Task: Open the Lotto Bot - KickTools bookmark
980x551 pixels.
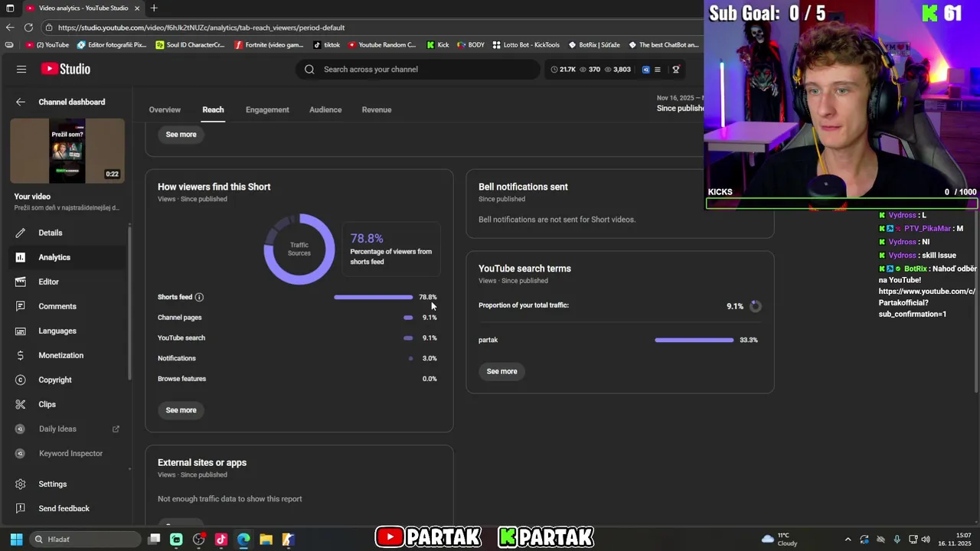Action: [x=526, y=45]
